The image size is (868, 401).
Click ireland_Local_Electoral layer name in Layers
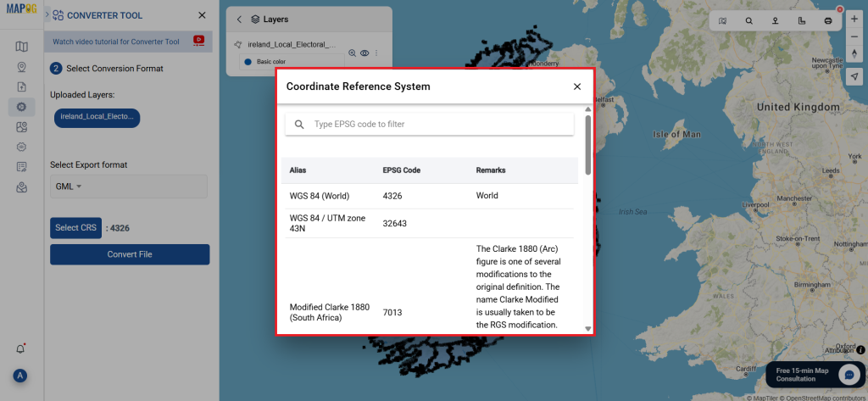pyautogui.click(x=292, y=44)
